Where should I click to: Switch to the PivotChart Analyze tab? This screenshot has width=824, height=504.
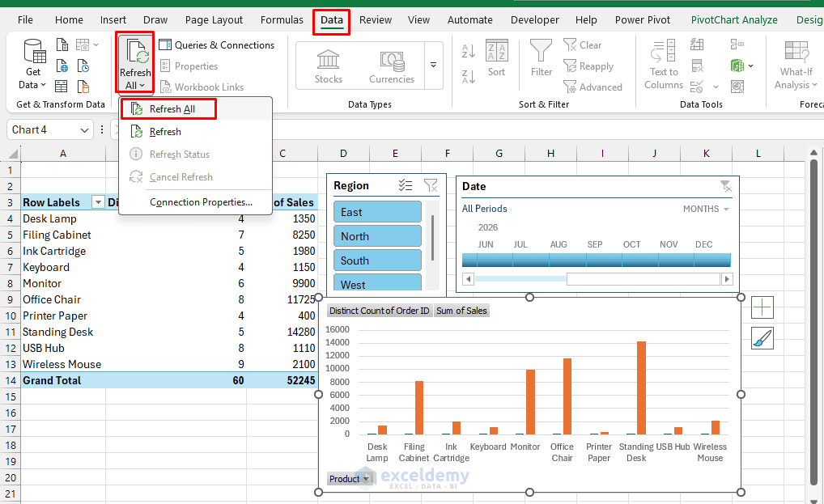733,20
